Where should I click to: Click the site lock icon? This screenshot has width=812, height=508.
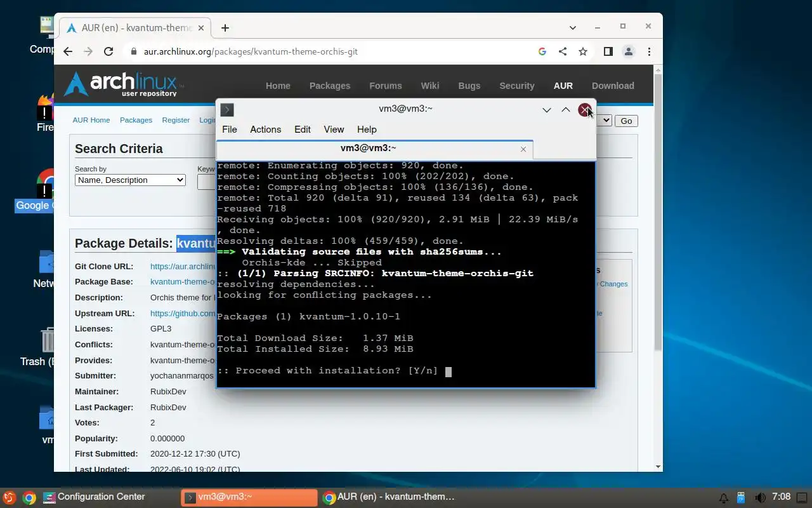tap(133, 51)
